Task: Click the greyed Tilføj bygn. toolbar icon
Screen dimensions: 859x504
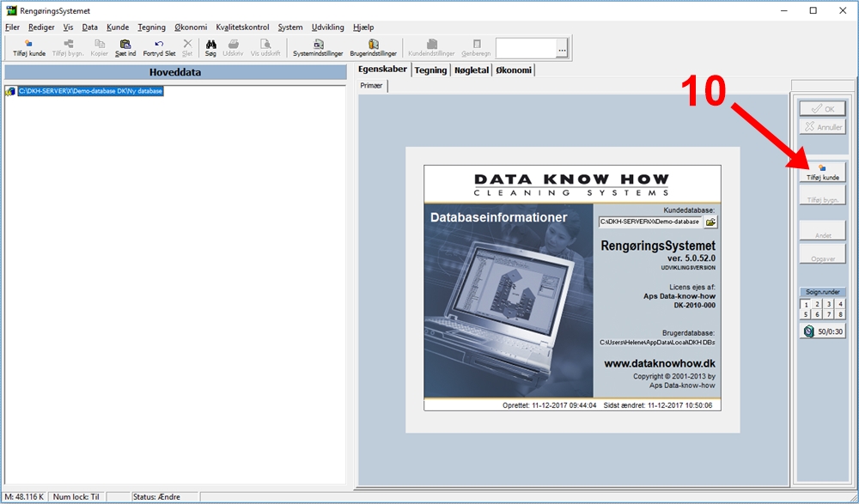Action: coord(68,48)
